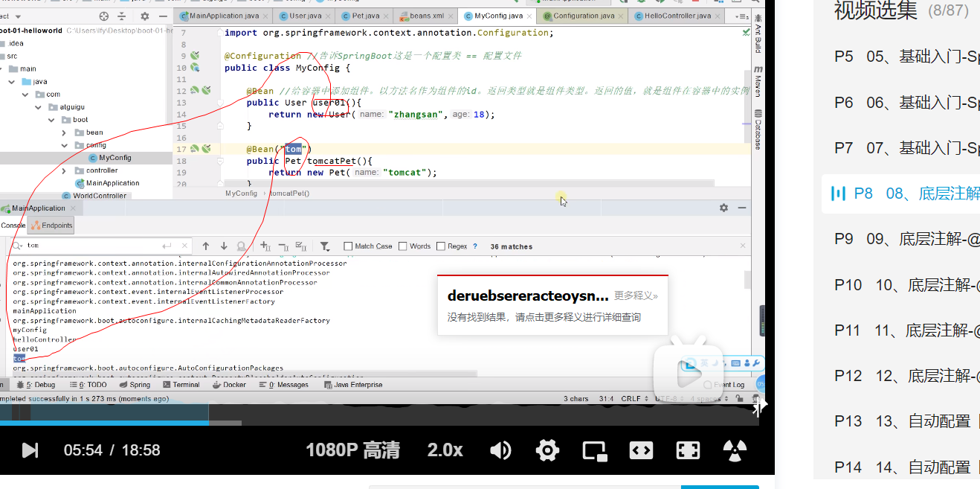Enable the Words checkbox

click(403, 246)
